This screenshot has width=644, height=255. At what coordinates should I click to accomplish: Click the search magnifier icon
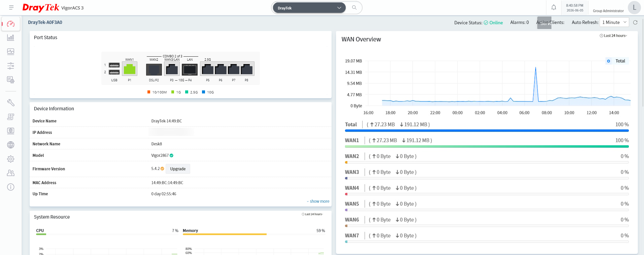tap(354, 7)
